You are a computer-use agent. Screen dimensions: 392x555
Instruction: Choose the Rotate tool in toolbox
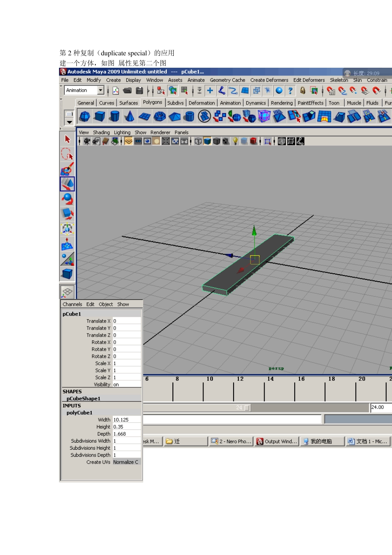[x=67, y=199]
